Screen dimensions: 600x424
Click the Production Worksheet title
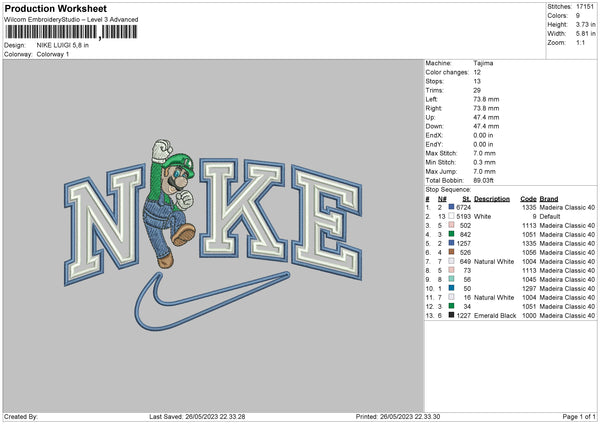[55, 8]
